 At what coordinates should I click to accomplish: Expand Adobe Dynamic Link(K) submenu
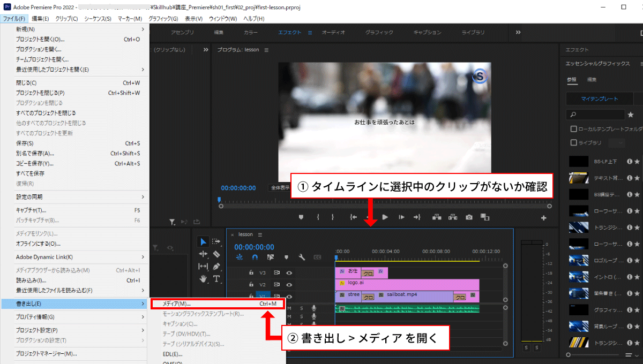click(x=74, y=257)
